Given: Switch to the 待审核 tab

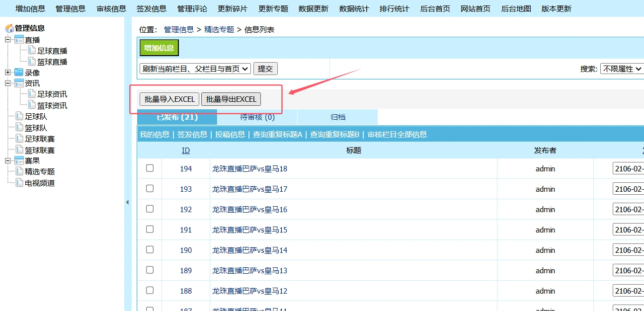Looking at the screenshot, I should coord(256,117).
